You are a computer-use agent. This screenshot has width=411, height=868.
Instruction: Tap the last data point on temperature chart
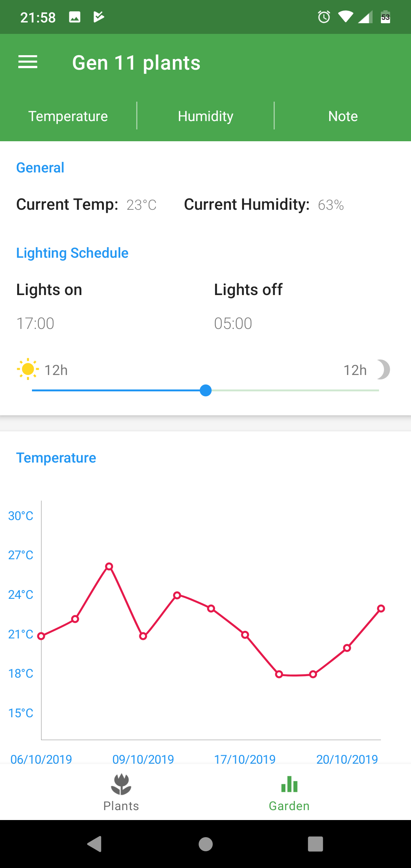(381, 609)
